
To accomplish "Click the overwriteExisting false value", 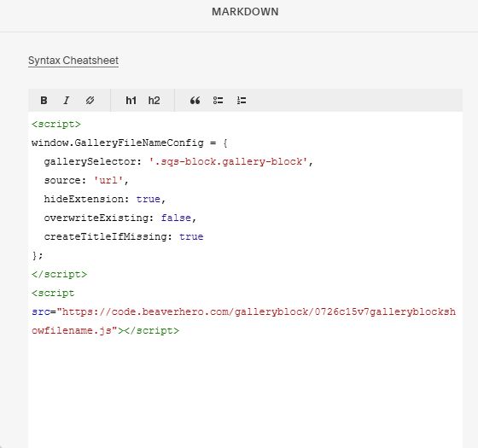I will pos(176,218).
